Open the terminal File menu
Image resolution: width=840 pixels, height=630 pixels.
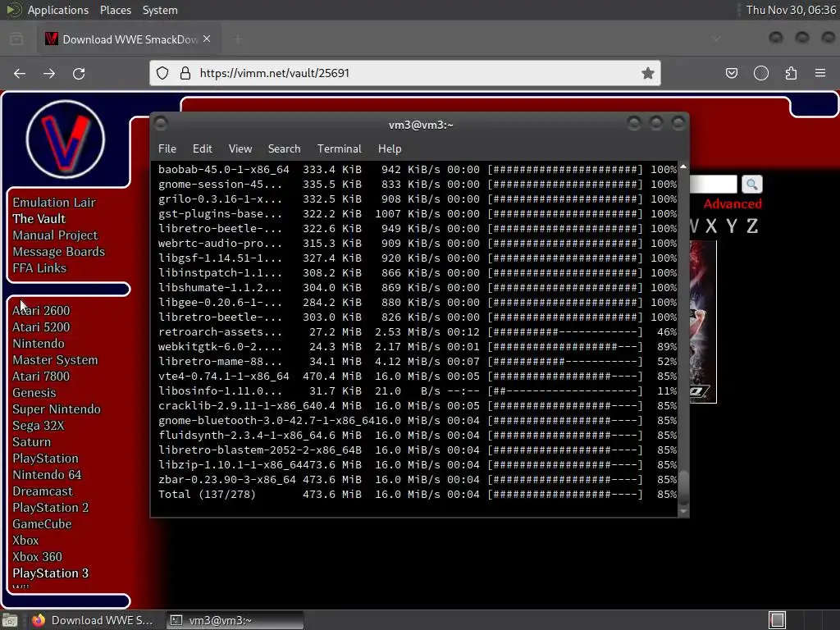coord(167,148)
